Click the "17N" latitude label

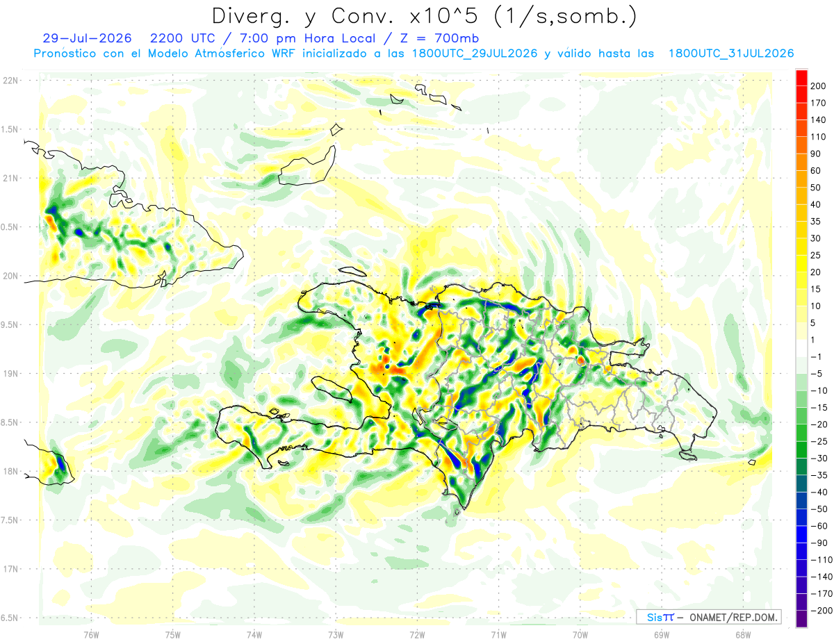tap(10, 568)
